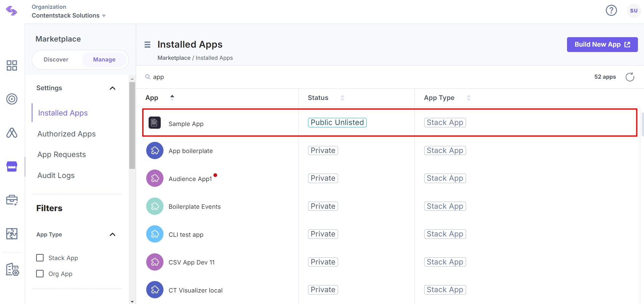
Task: Open the App boilerplate row name
Action: [x=191, y=151]
